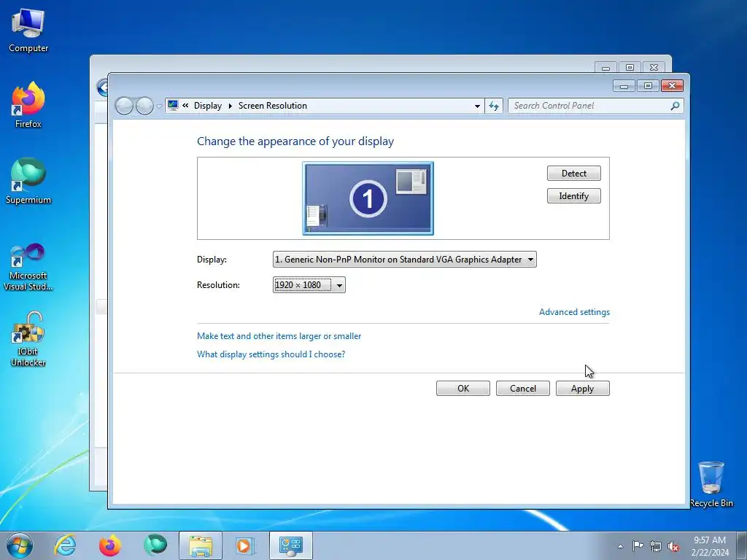Minimize the Screen Resolution window
The width and height of the screenshot is (747, 560).
pyautogui.click(x=624, y=85)
